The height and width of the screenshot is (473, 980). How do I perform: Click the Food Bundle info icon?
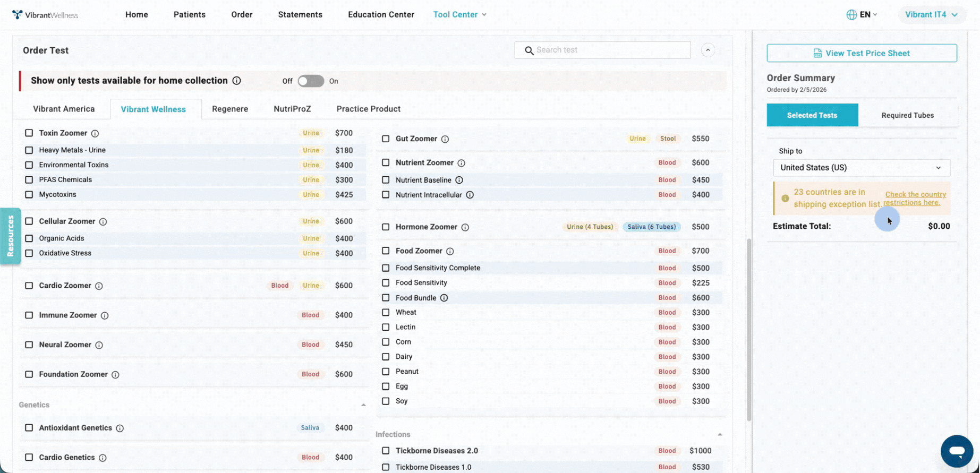coord(444,298)
